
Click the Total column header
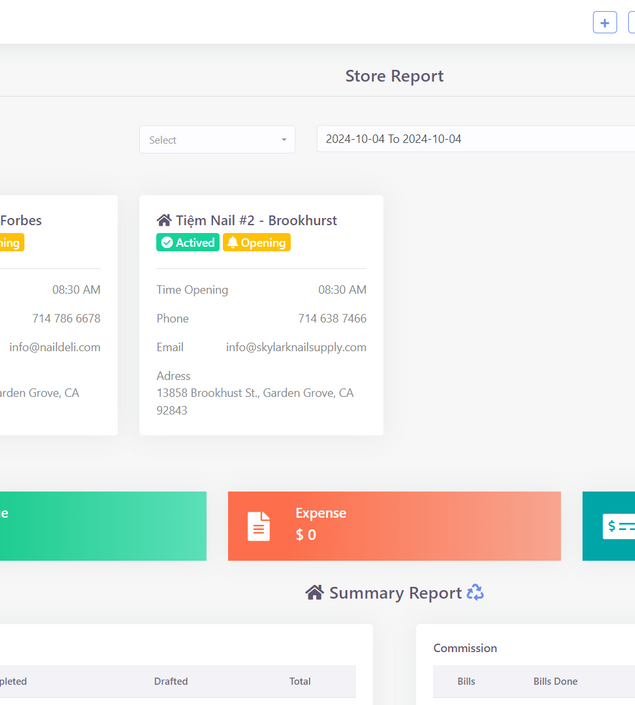[x=300, y=681]
